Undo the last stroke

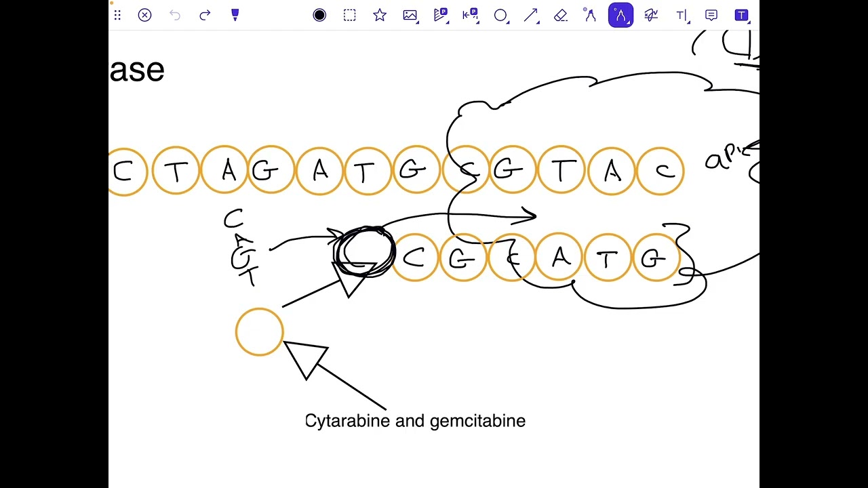pos(175,15)
